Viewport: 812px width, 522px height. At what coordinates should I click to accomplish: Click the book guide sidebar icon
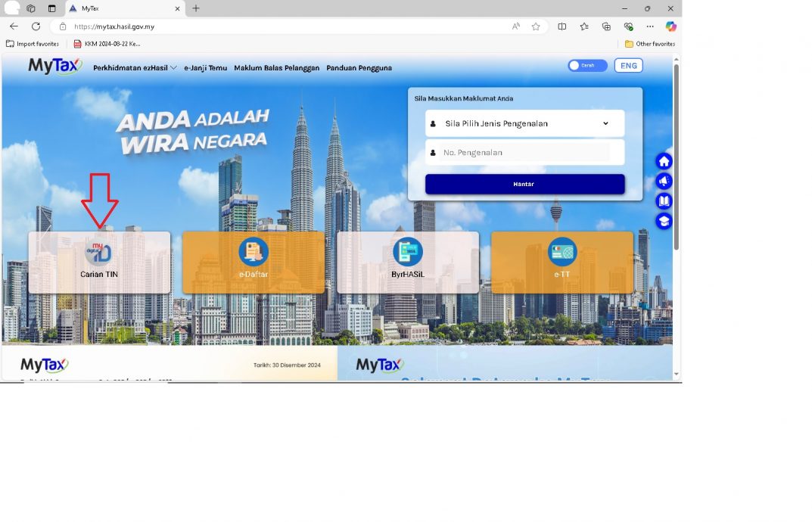pos(664,201)
